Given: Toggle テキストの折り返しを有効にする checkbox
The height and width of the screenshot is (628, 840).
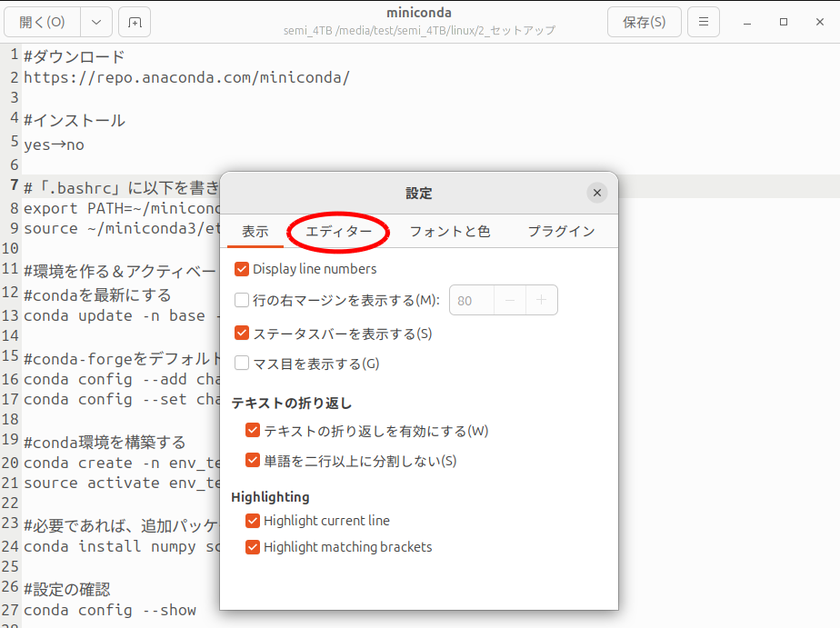Looking at the screenshot, I should 253,430.
